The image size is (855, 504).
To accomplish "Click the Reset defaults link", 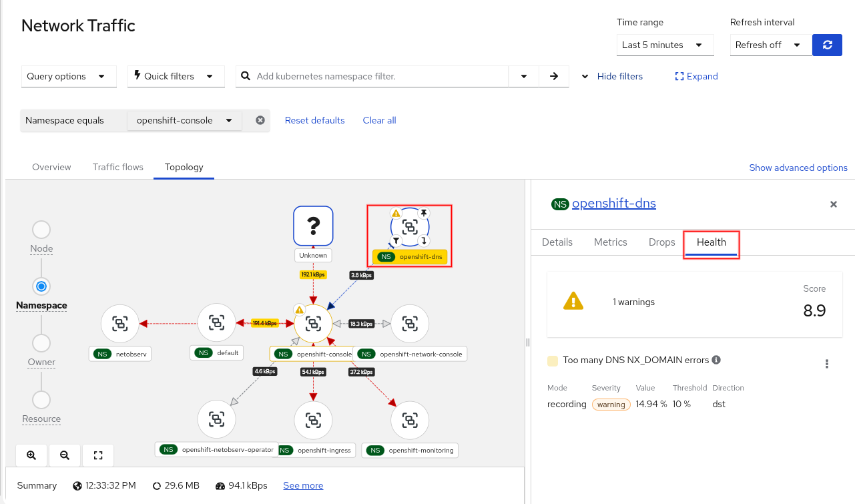I will [x=314, y=120].
